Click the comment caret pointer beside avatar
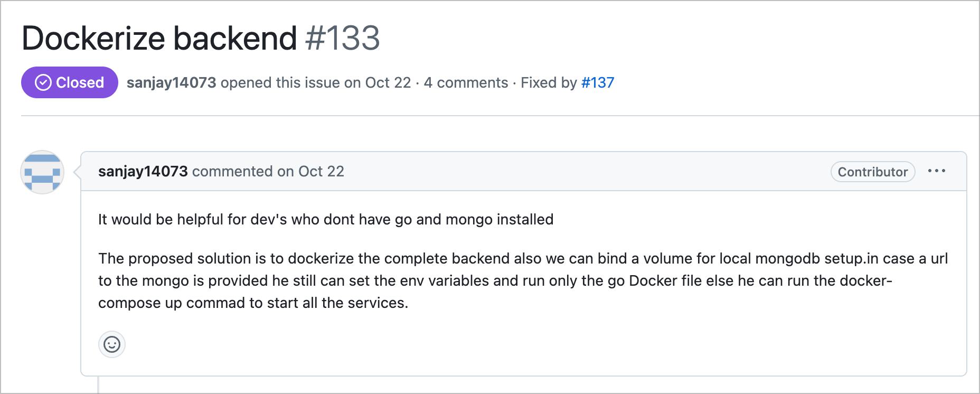980x394 pixels. pyautogui.click(x=77, y=172)
